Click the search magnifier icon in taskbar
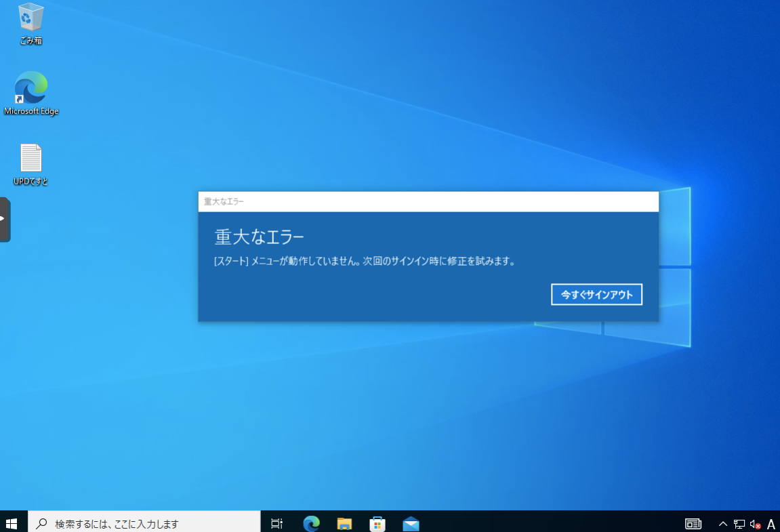 pos(42,524)
